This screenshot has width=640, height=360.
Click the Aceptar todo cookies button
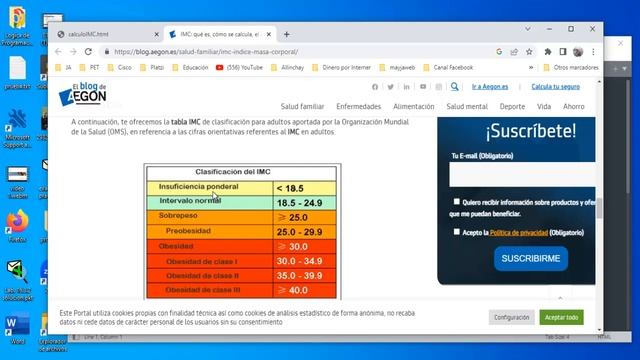pos(561,317)
